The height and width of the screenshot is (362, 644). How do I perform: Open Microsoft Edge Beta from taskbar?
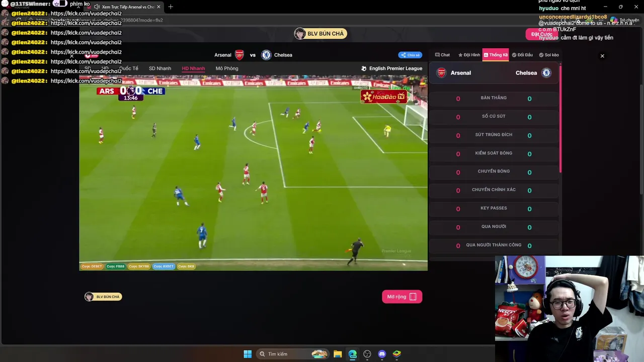[353, 354]
